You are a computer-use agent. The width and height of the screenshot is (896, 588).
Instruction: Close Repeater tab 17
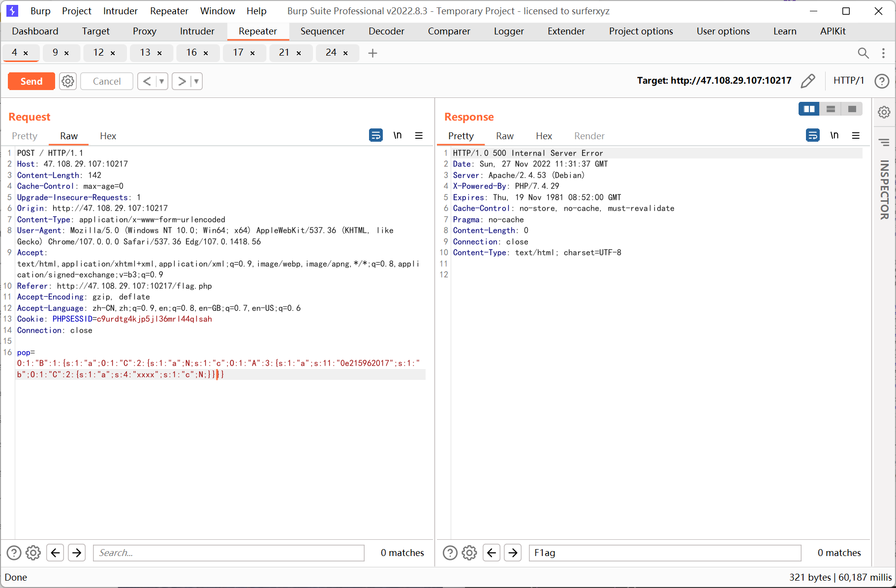pyautogui.click(x=252, y=53)
